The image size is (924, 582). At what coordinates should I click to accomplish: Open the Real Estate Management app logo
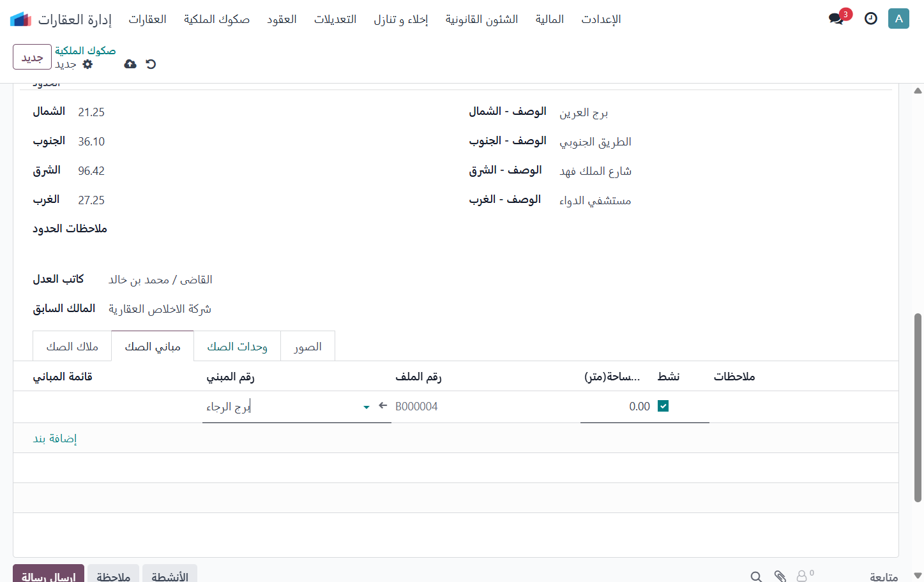(x=20, y=19)
